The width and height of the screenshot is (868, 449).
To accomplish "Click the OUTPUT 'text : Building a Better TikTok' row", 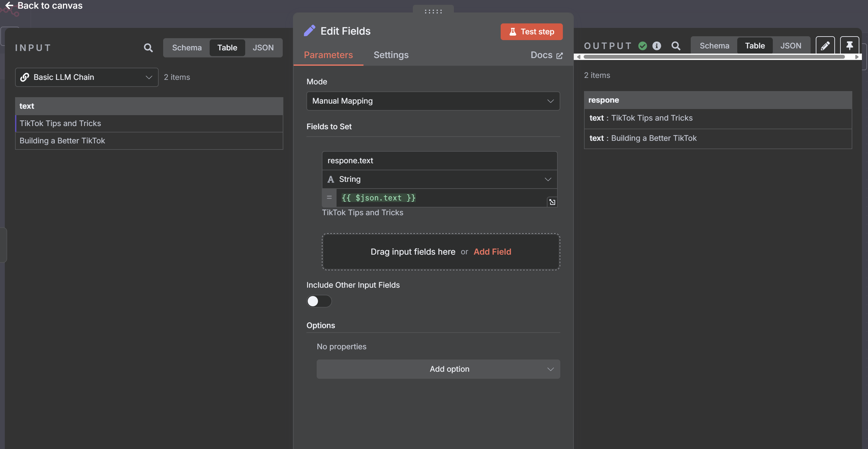I will [718, 139].
